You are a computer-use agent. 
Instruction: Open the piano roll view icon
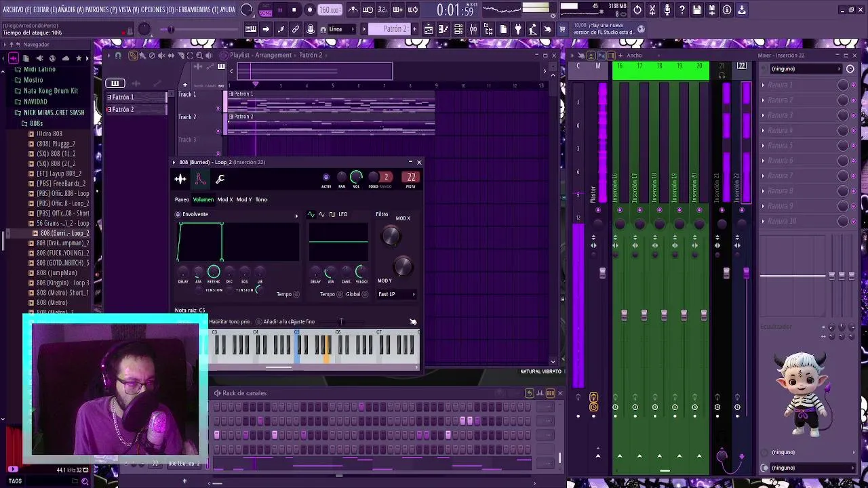tap(443, 29)
